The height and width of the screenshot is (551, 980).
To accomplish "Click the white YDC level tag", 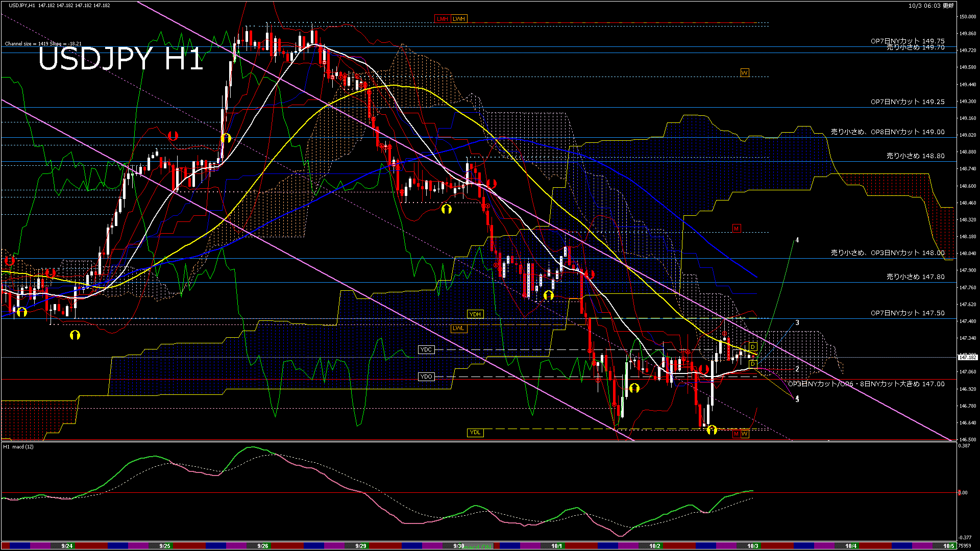I will pyautogui.click(x=426, y=349).
